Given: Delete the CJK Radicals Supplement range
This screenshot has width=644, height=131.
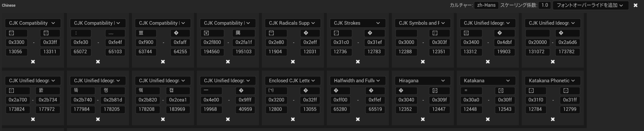Looking at the screenshot, I should coord(293,62).
